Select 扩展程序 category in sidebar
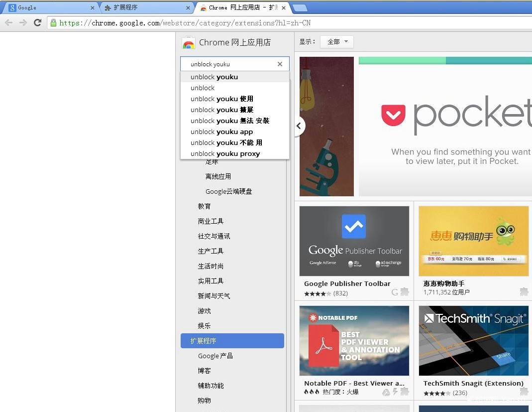This screenshot has height=412, width=532. pos(232,341)
